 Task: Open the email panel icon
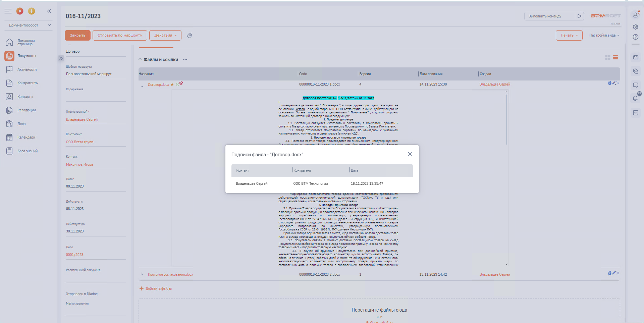[636, 57]
